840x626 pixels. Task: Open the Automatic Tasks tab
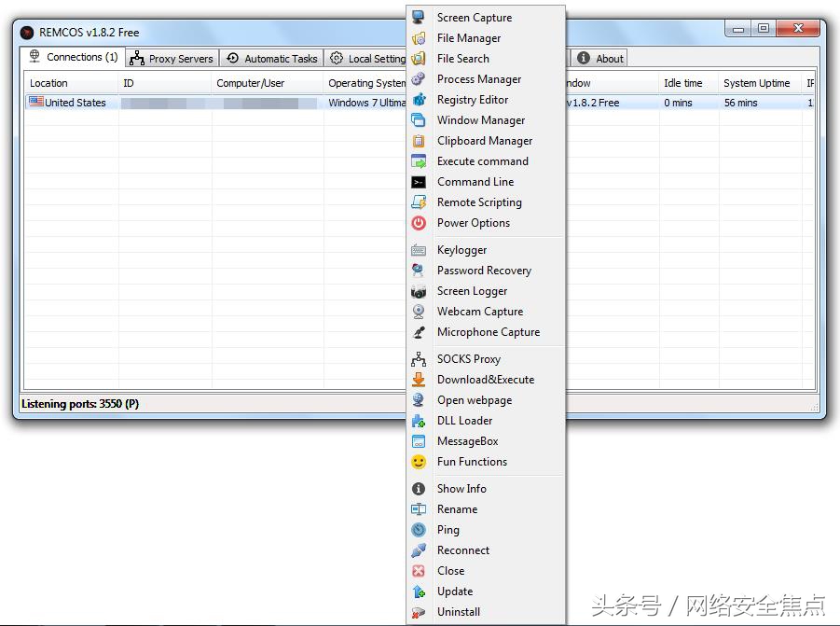271,59
